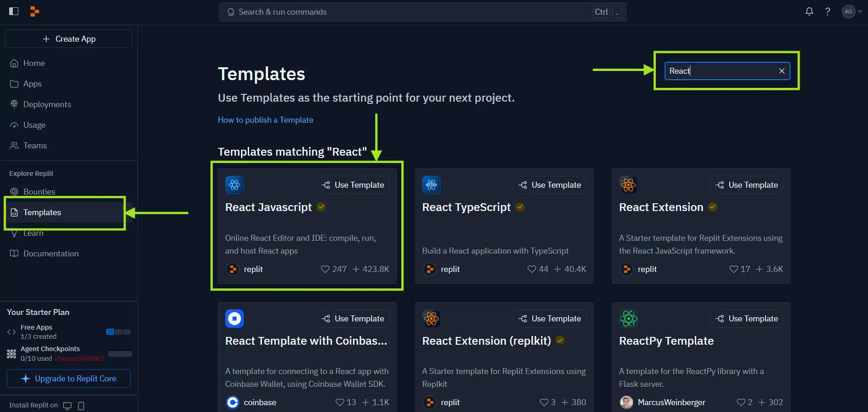Use Template for React Javascript
Viewport: 868px width, 412px height.
click(353, 185)
